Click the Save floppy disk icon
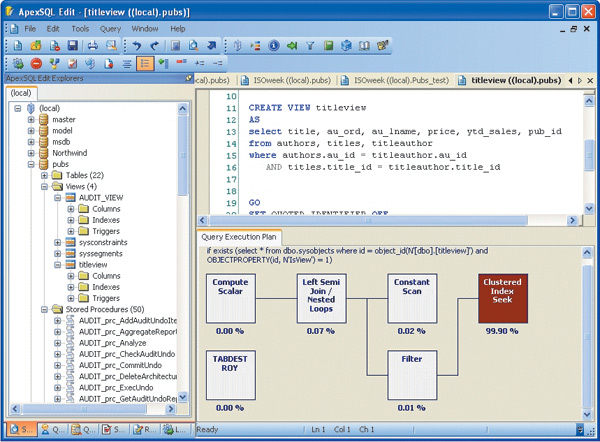The height and width of the screenshot is (442, 600). [73, 46]
